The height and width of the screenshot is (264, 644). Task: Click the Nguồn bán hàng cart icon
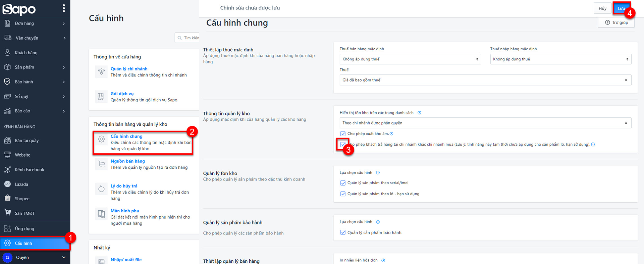click(101, 164)
